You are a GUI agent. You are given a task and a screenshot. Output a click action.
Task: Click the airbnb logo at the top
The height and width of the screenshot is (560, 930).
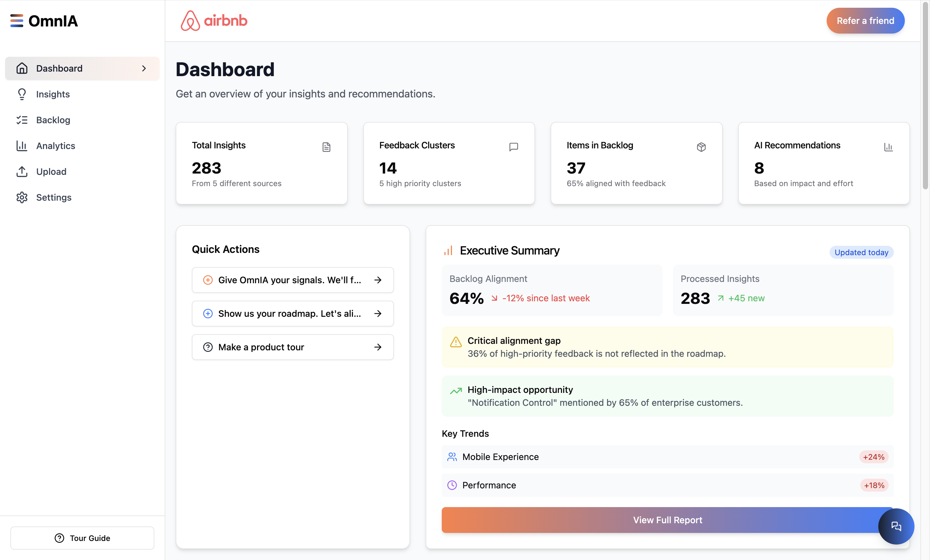214,20
